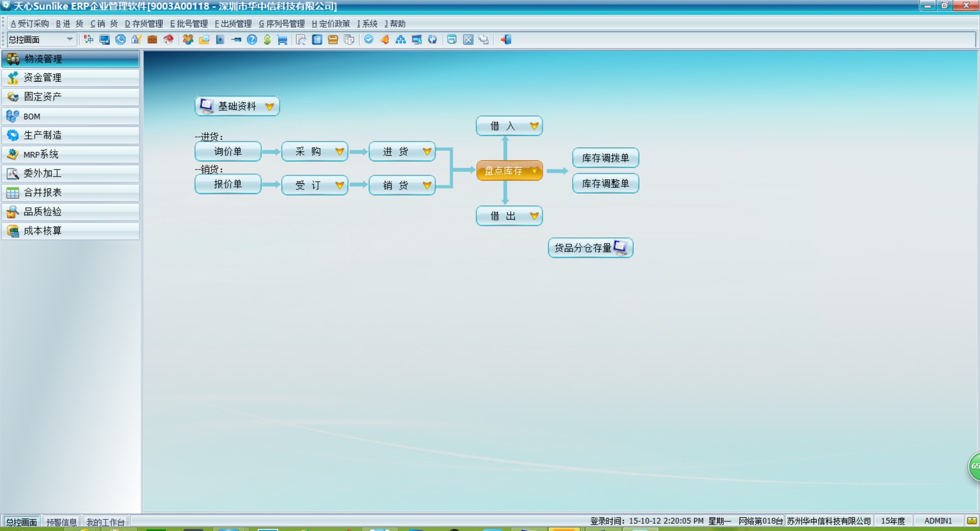Click the red house toolbar icon

168,39
